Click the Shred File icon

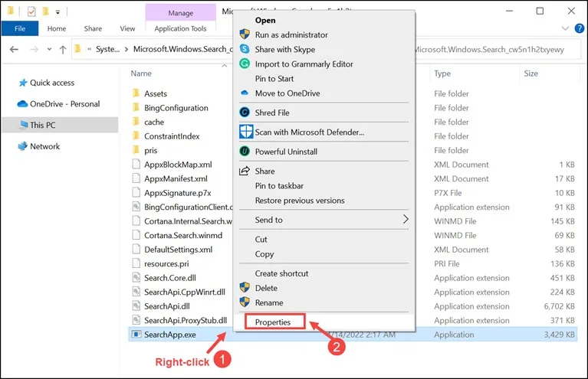tap(245, 113)
